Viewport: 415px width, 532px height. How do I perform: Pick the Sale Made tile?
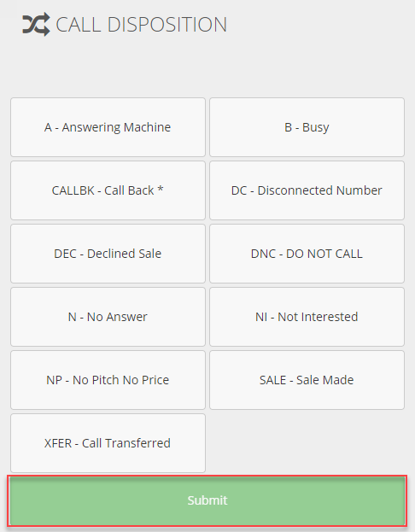pyautogui.click(x=307, y=380)
